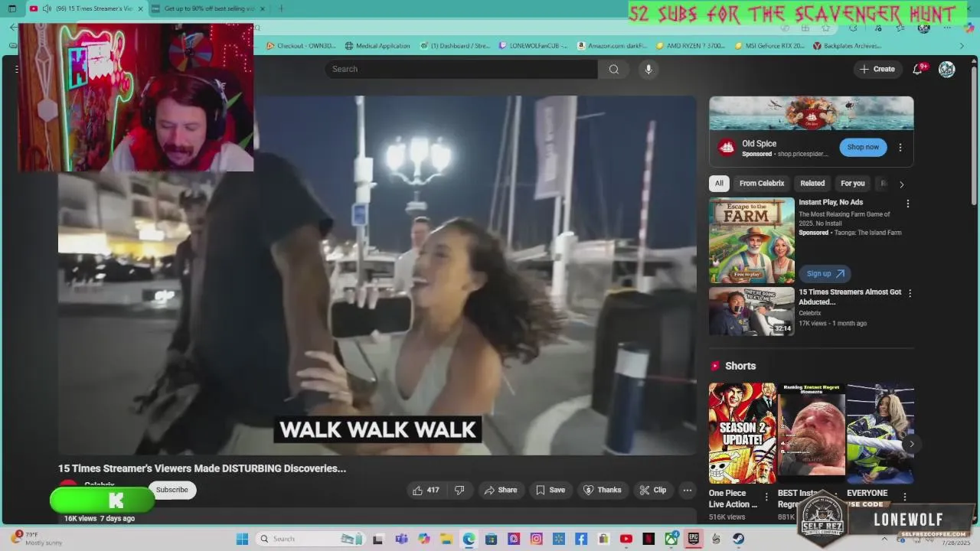Open File Explorer from taskbar
The image size is (980, 551).
pos(446,539)
